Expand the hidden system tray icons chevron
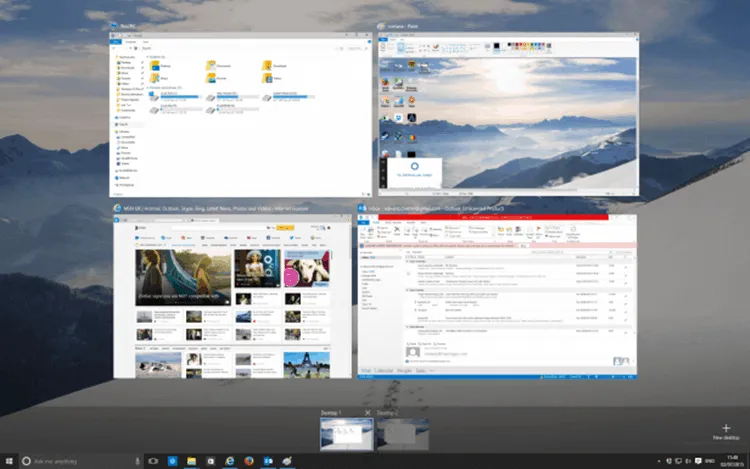Viewport: 750px width, 469px height. (x=659, y=461)
